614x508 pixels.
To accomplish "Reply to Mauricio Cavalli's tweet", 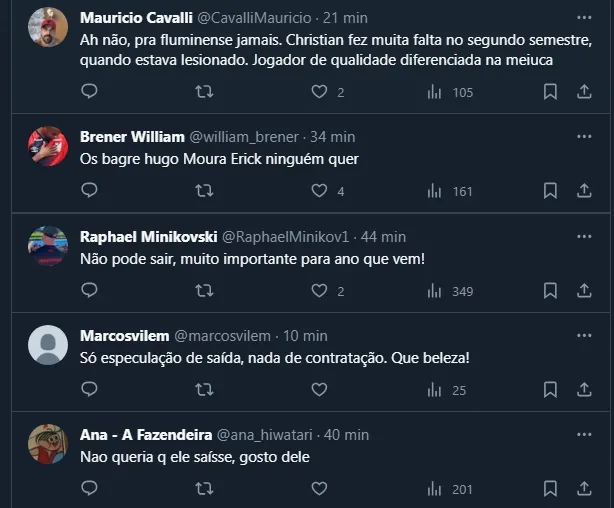I will pyautogui.click(x=89, y=92).
